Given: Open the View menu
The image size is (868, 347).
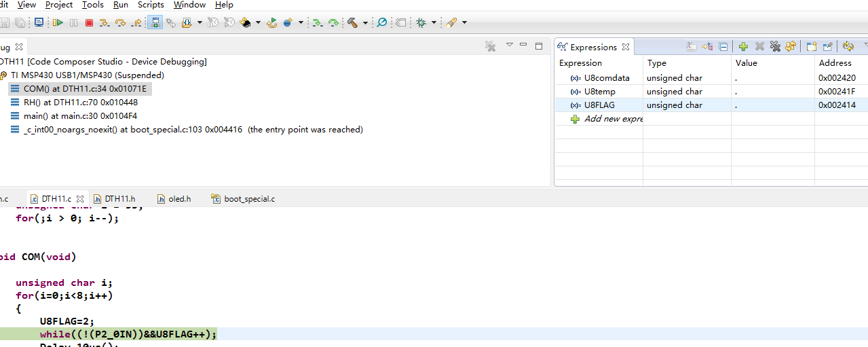Looking at the screenshot, I should (26, 5).
